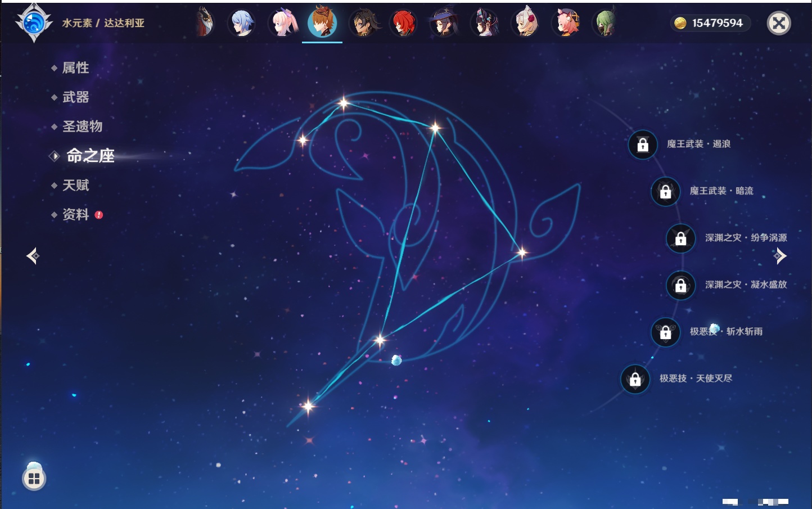Pick the green-haired masked character portrait

(606, 23)
